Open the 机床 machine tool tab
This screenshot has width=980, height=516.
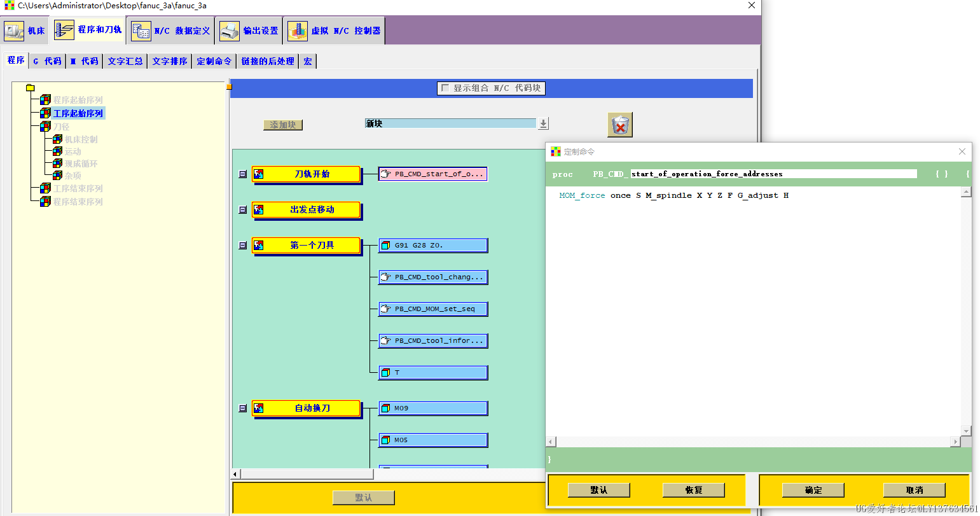(25, 31)
